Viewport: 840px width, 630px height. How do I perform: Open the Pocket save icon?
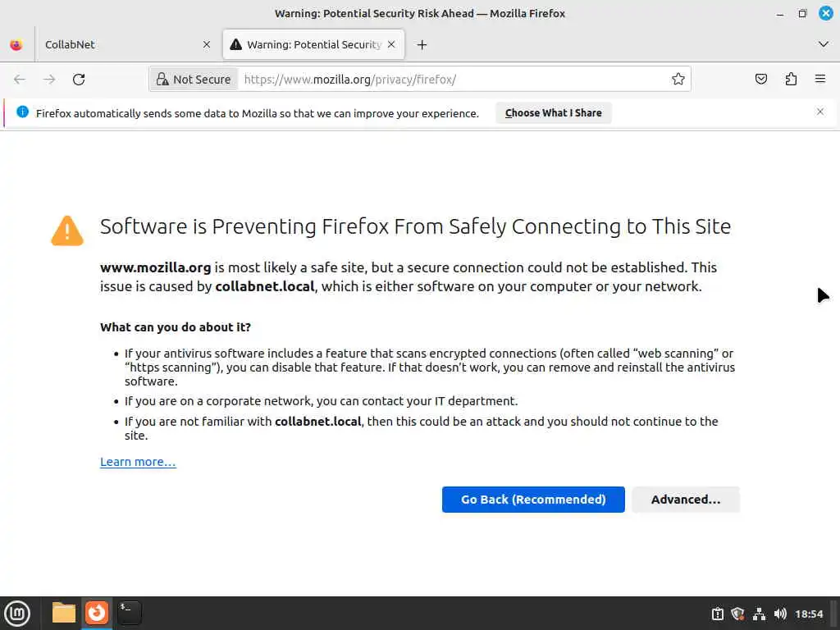coord(761,80)
